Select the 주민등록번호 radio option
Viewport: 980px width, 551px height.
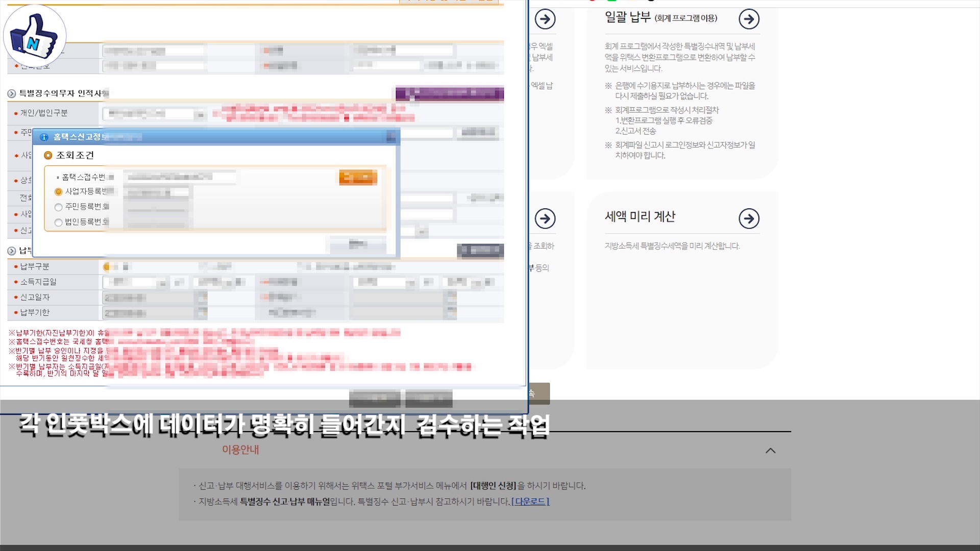[58, 207]
